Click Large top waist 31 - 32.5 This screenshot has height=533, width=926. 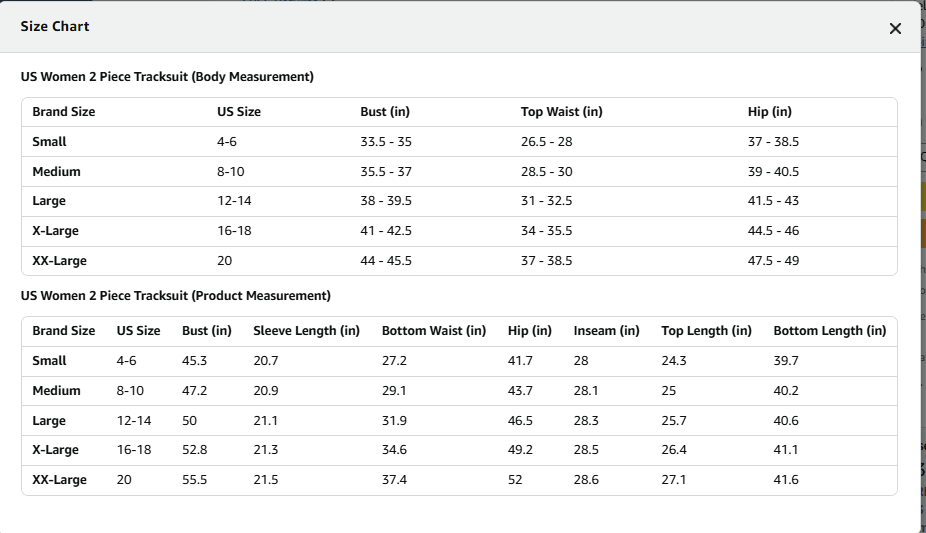546,201
